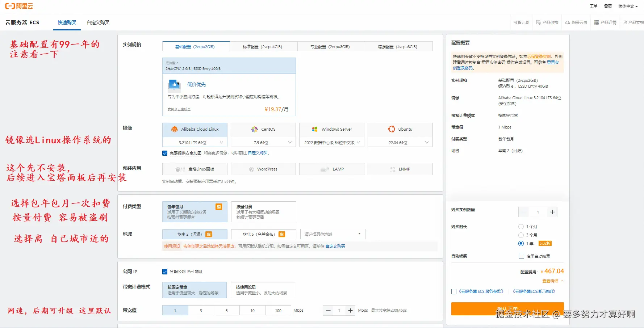Select 华北 6 (乌兰察布) region

pyautogui.click(x=264, y=234)
